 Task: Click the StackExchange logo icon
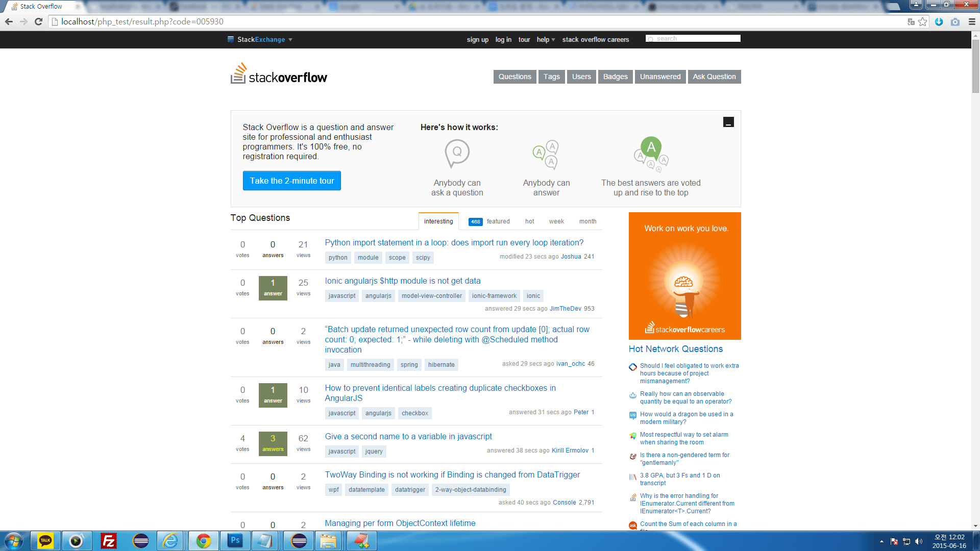pyautogui.click(x=231, y=39)
